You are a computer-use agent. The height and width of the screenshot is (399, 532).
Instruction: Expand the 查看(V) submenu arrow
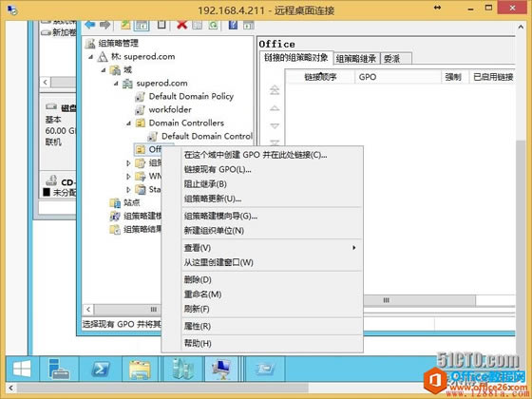click(x=353, y=248)
